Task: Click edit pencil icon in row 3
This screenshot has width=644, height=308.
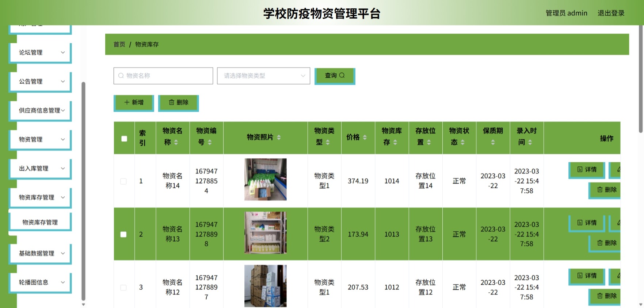Action: pyautogui.click(x=618, y=276)
